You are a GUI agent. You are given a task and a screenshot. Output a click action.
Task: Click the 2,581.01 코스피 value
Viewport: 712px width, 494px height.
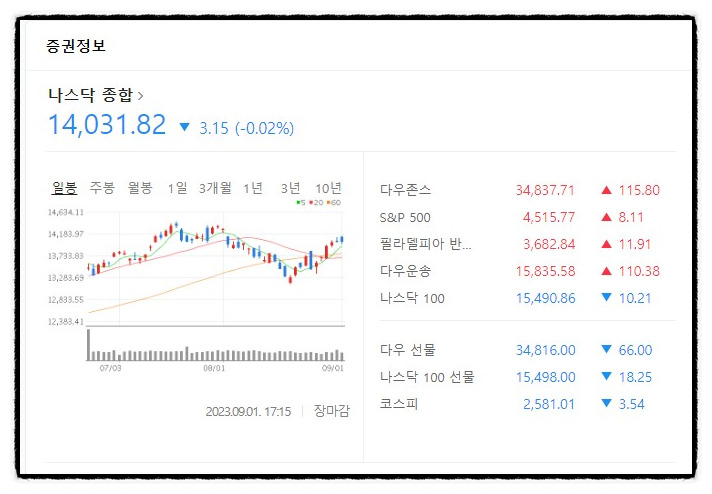[549, 404]
